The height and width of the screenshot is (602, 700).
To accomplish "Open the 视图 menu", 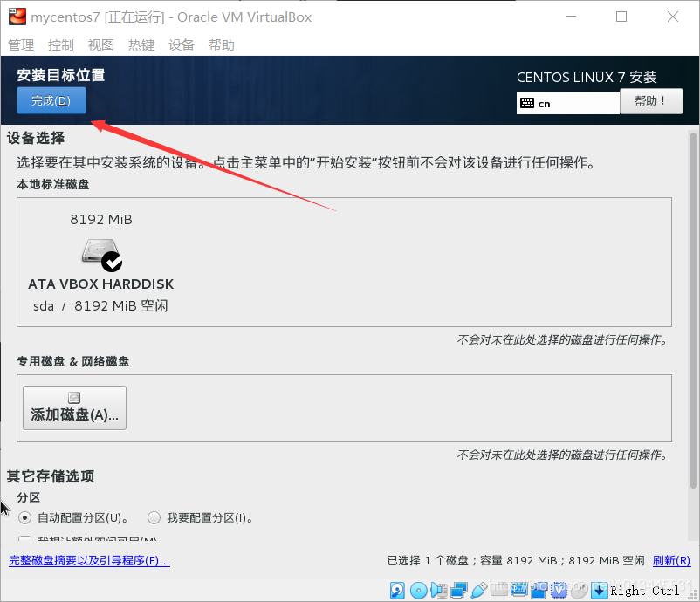I will point(101,44).
